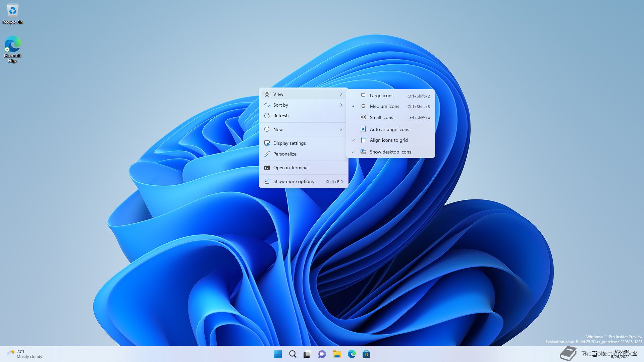Open Personalize from context menu
This screenshot has width=644, height=362.
304,154
